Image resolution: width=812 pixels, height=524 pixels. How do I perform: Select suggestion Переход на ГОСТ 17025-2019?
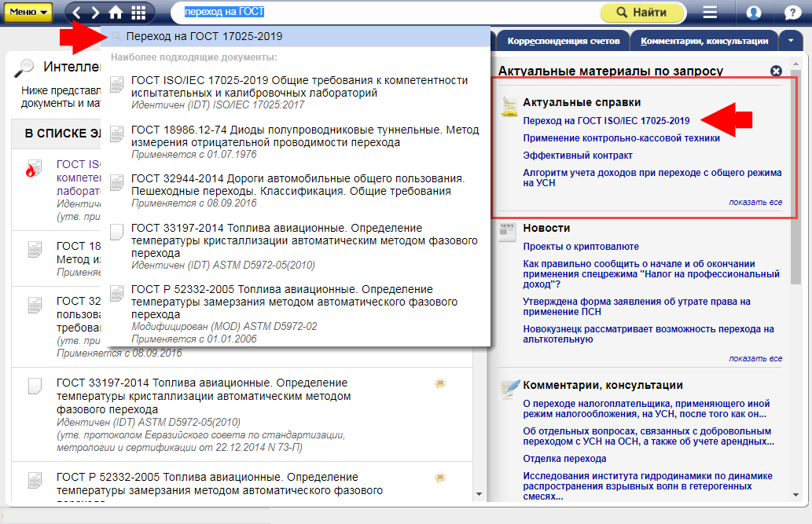pos(204,36)
